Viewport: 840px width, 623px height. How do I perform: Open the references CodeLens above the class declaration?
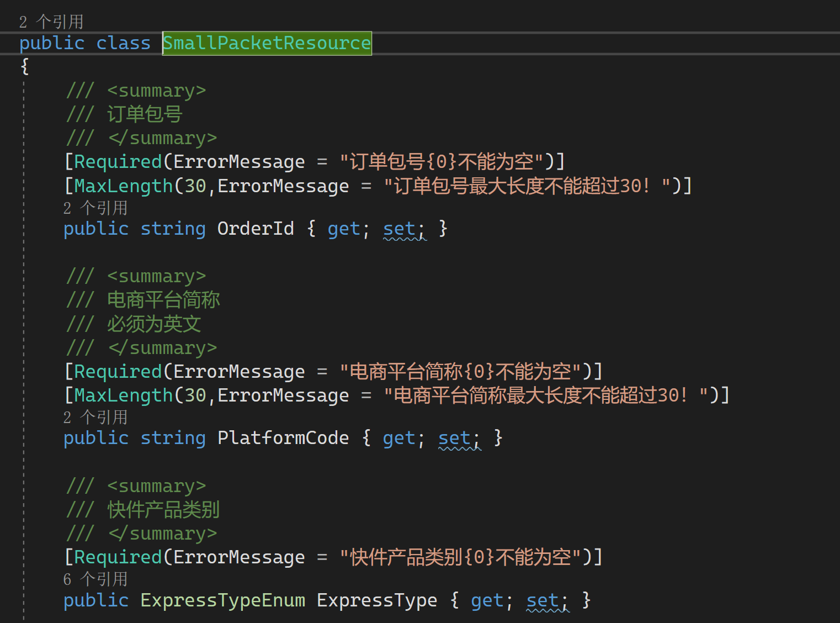51,22
